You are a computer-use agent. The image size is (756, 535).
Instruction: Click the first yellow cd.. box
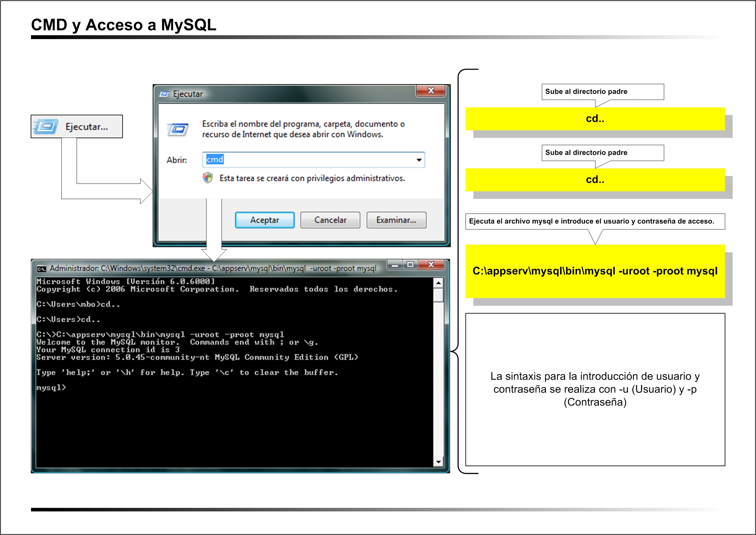[x=595, y=119]
